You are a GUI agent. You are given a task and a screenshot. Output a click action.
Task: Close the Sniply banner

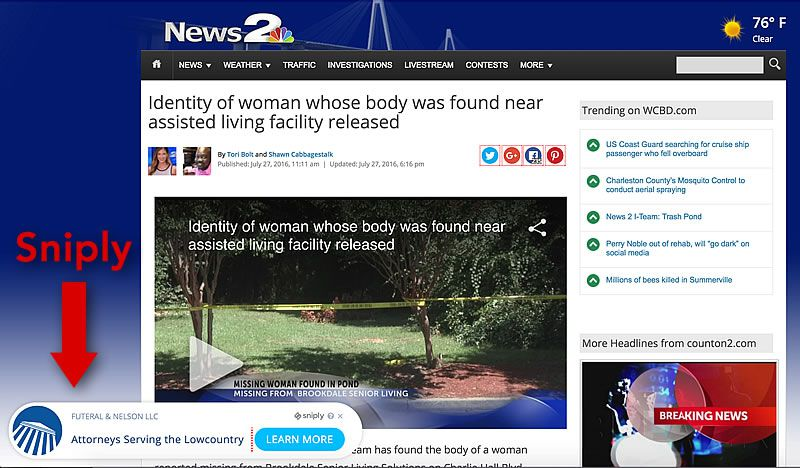click(340, 416)
